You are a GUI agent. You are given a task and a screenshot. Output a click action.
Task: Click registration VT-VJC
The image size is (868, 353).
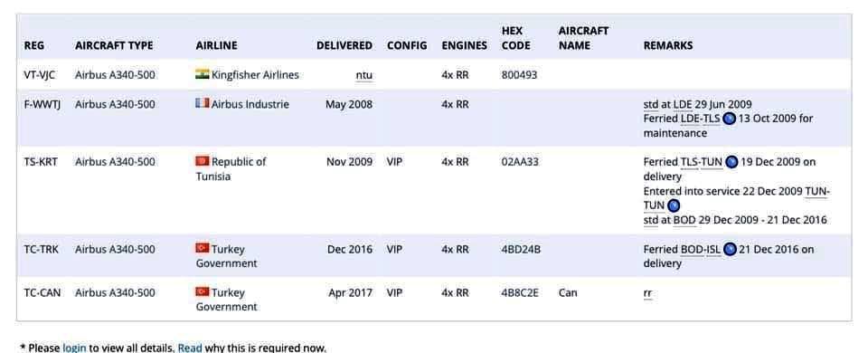pos(39,75)
